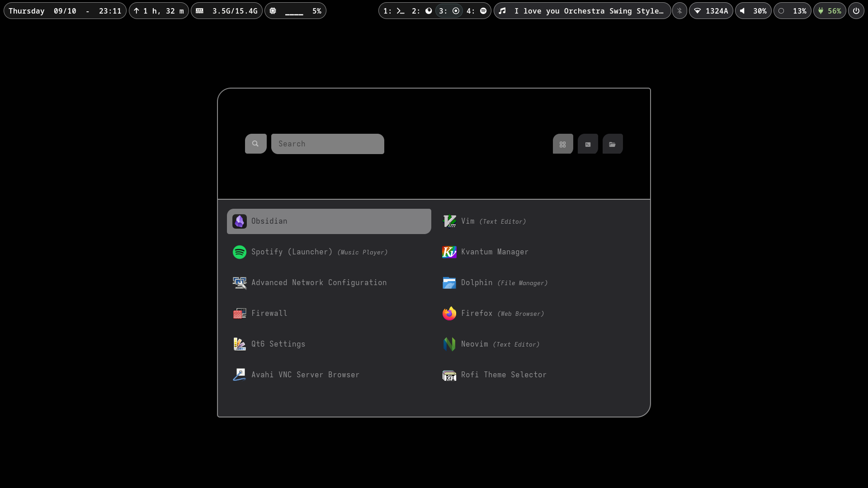The height and width of the screenshot is (488, 868).
Task: Open Dolphin file manager icon
Action: (x=449, y=283)
